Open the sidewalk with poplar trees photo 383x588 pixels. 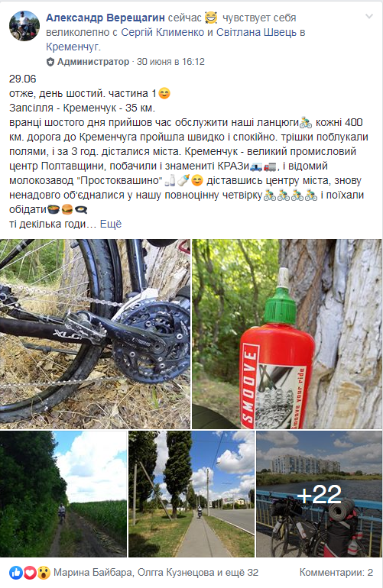[191, 494]
